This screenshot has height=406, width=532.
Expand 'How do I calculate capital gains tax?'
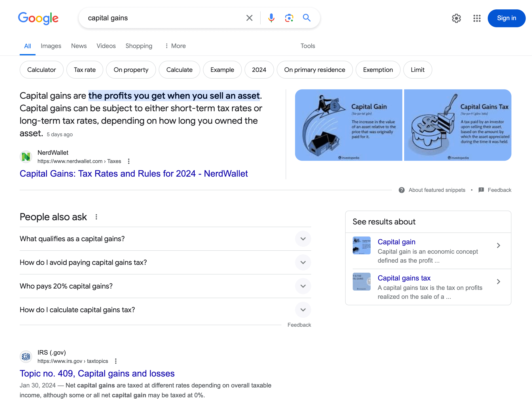[303, 310]
